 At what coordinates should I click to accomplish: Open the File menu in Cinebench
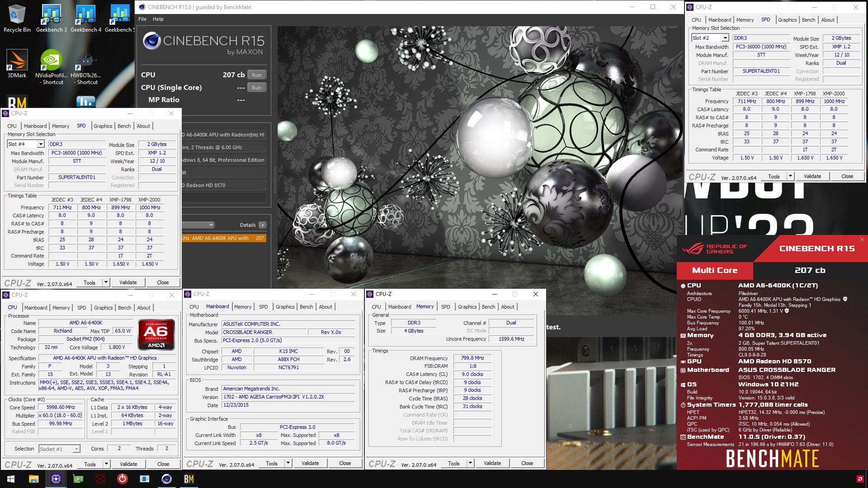click(x=142, y=19)
